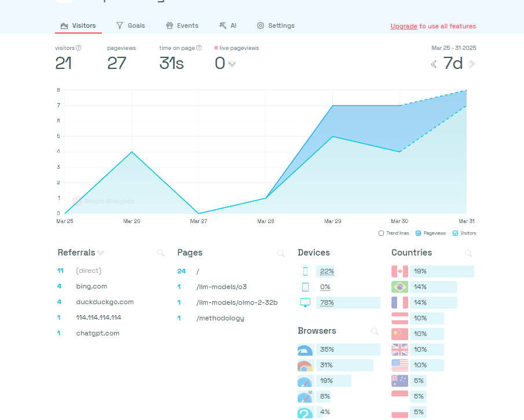Screen dimensions: 524x420
Task: Search browsers with magnifier icon
Action: click(x=375, y=331)
